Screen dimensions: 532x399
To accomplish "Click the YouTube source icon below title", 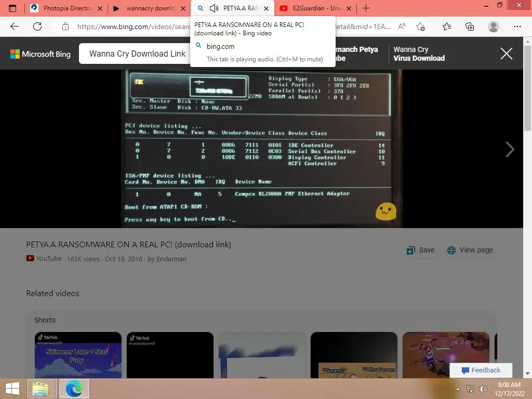I will [x=30, y=258].
